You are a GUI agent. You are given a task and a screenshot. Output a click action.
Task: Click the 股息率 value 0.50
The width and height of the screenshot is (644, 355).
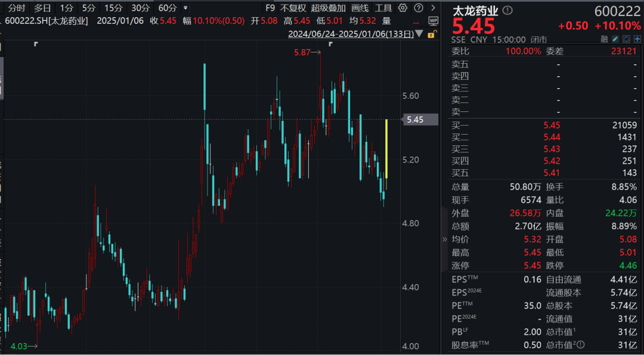(x=532, y=344)
